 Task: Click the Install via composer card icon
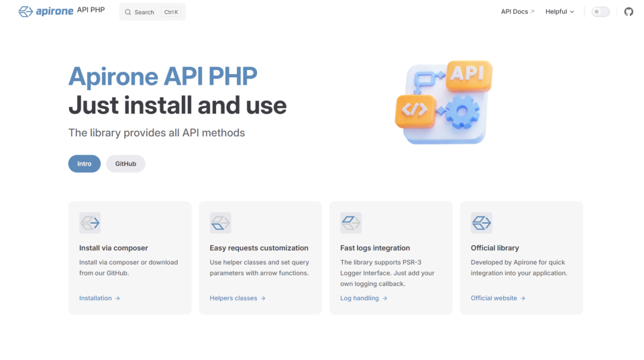click(x=90, y=223)
